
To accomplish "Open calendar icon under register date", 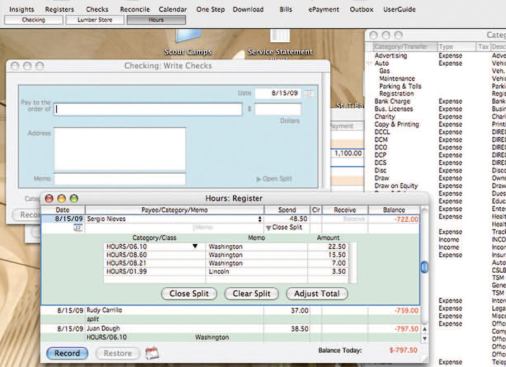I will click(x=78, y=228).
